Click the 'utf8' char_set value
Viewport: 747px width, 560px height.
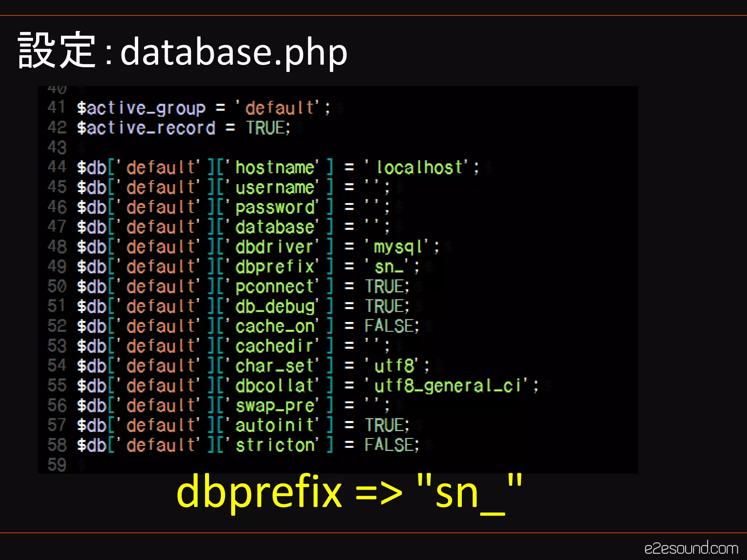394,366
